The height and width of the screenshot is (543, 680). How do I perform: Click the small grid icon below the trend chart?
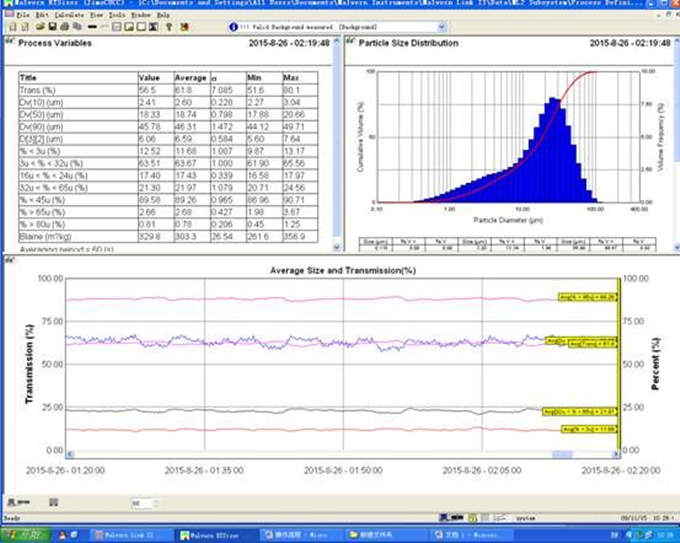pos(53,502)
